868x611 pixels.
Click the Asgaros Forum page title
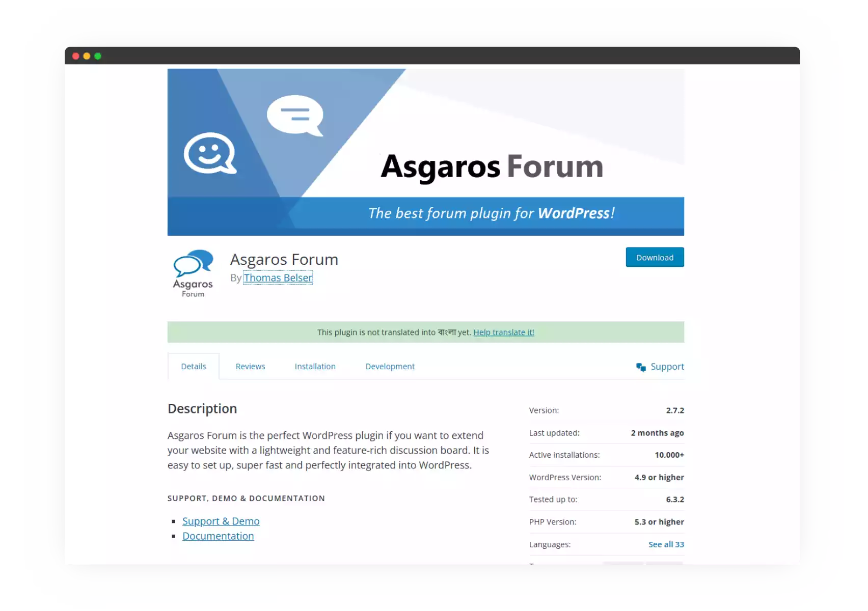tap(284, 259)
